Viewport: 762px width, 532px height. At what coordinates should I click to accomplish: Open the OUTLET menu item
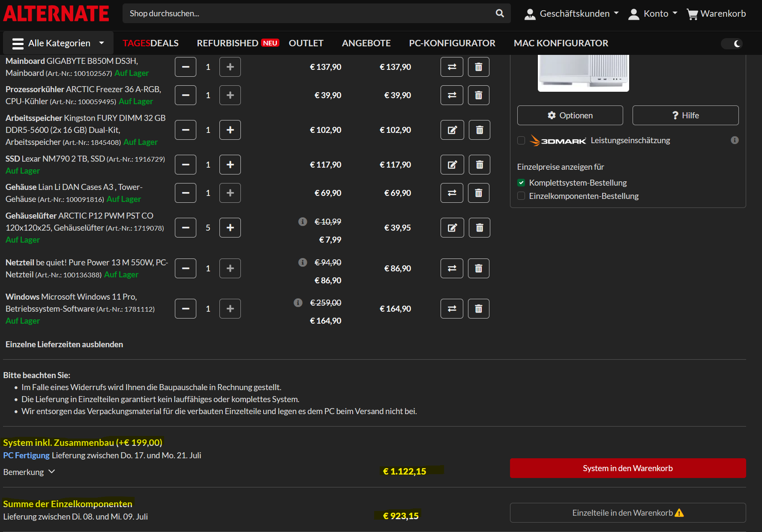pos(306,43)
